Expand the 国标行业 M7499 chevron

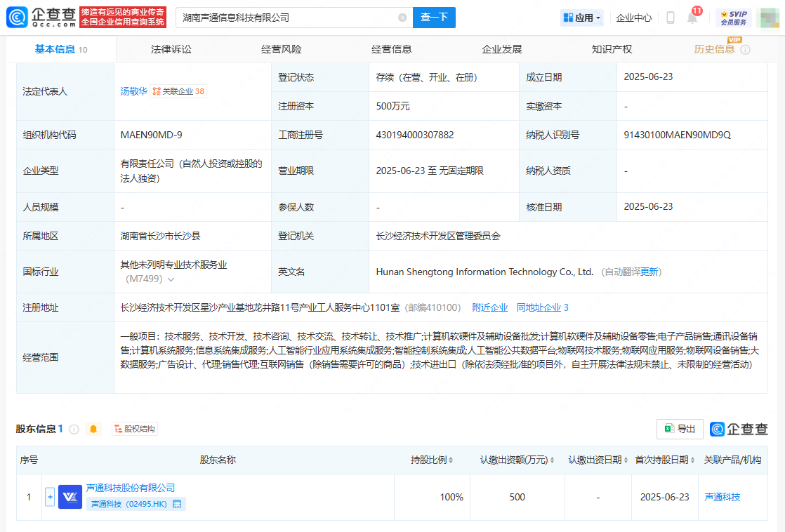[171, 279]
